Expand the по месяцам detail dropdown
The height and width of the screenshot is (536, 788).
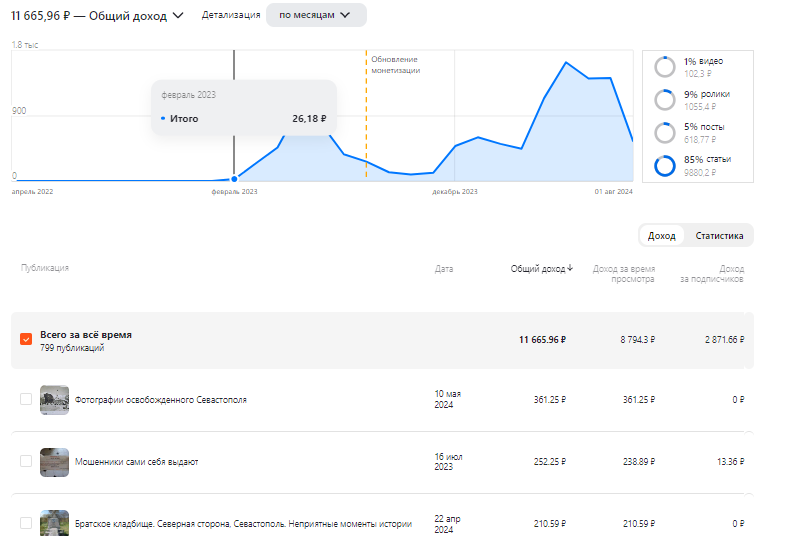tap(316, 15)
